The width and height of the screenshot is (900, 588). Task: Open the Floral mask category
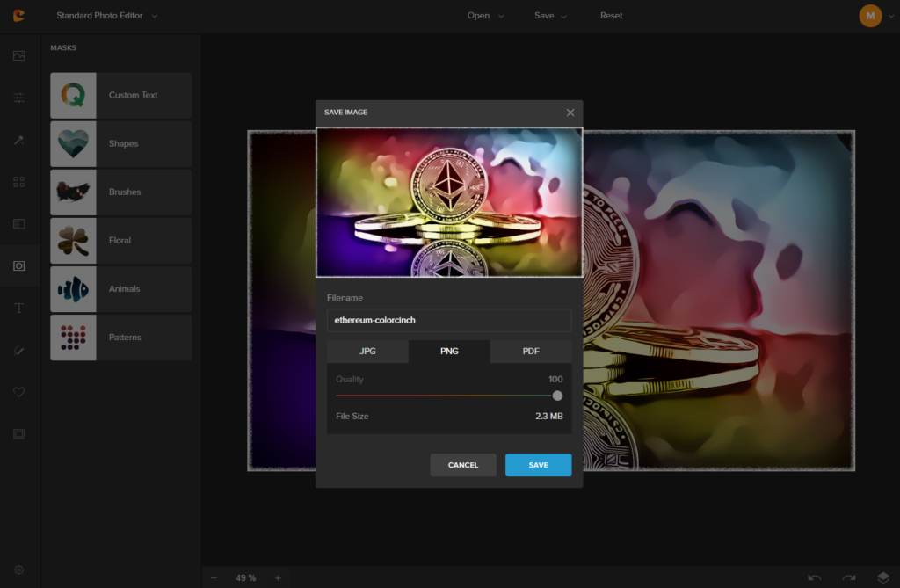pyautogui.click(x=121, y=241)
